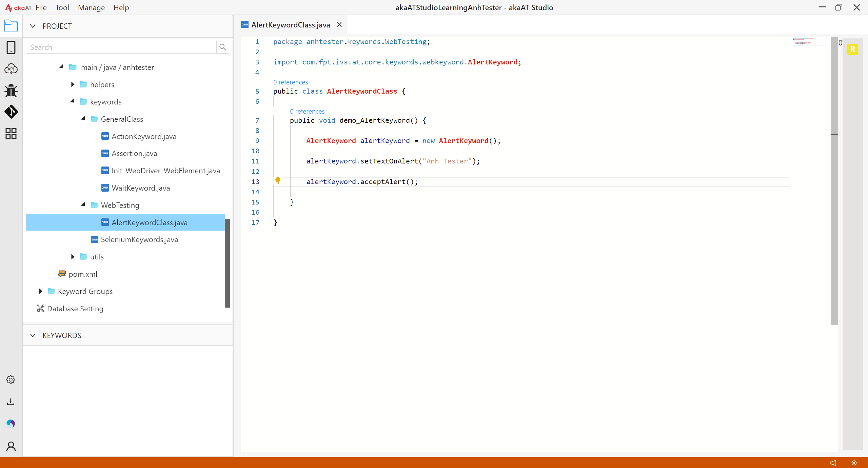
Task: Click the Java file icon on editor tab
Action: point(244,25)
